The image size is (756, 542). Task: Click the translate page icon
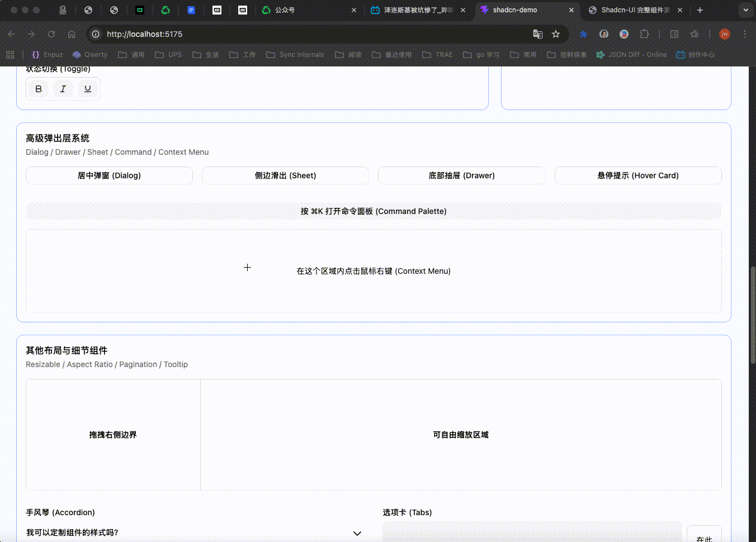click(538, 34)
